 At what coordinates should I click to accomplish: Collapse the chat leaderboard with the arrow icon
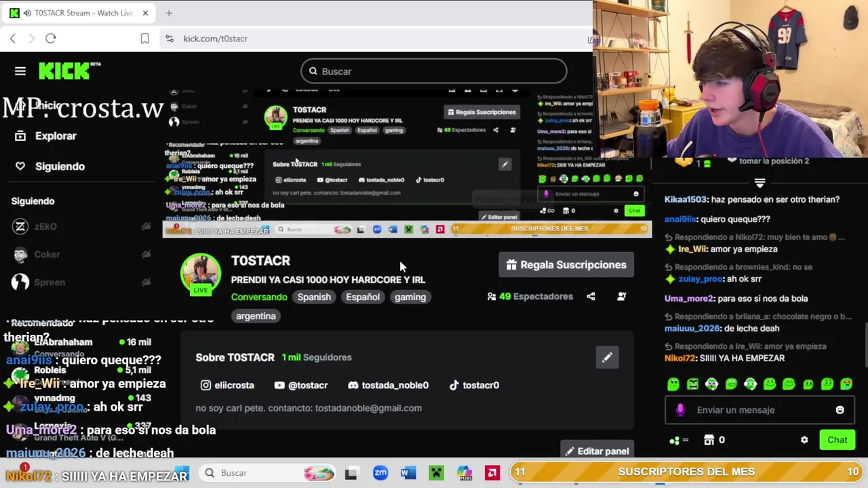click(759, 183)
